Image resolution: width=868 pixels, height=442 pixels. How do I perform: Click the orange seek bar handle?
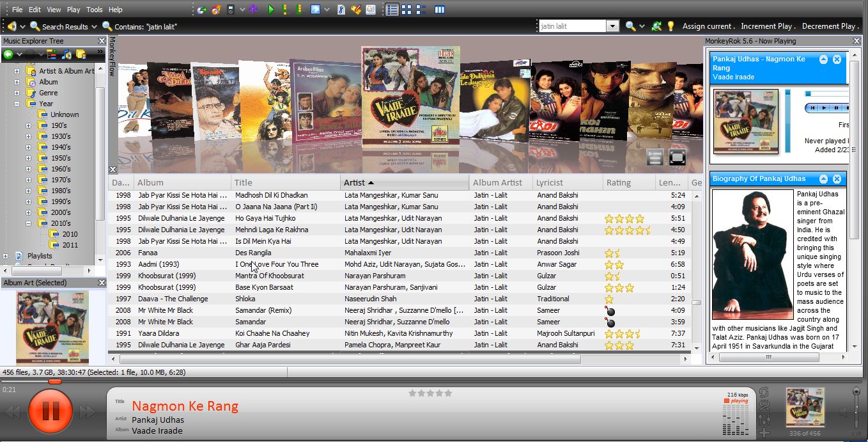coord(55,381)
